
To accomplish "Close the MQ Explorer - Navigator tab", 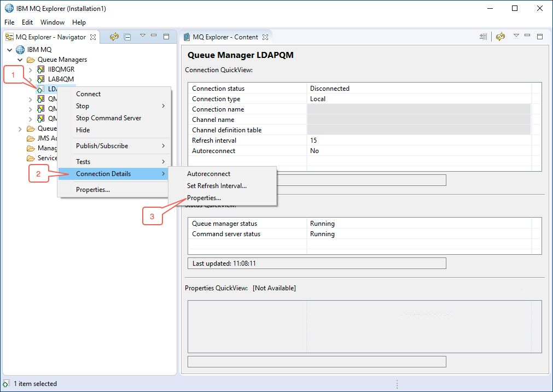I will 93,37.
